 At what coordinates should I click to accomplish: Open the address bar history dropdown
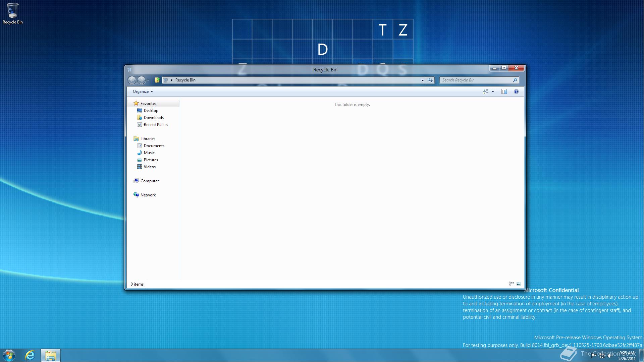point(423,80)
